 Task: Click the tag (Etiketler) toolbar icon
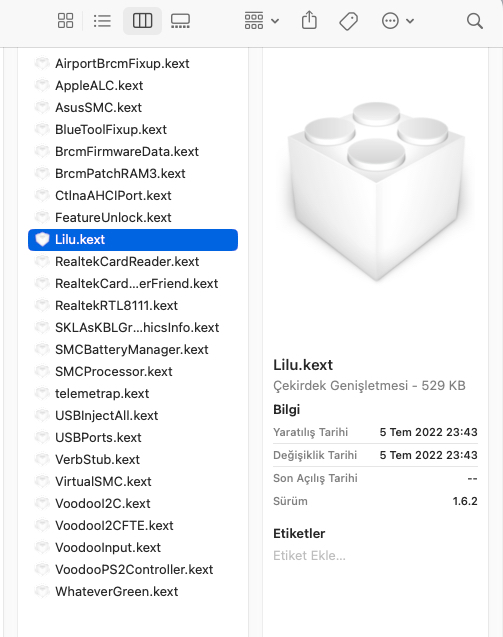tap(349, 21)
